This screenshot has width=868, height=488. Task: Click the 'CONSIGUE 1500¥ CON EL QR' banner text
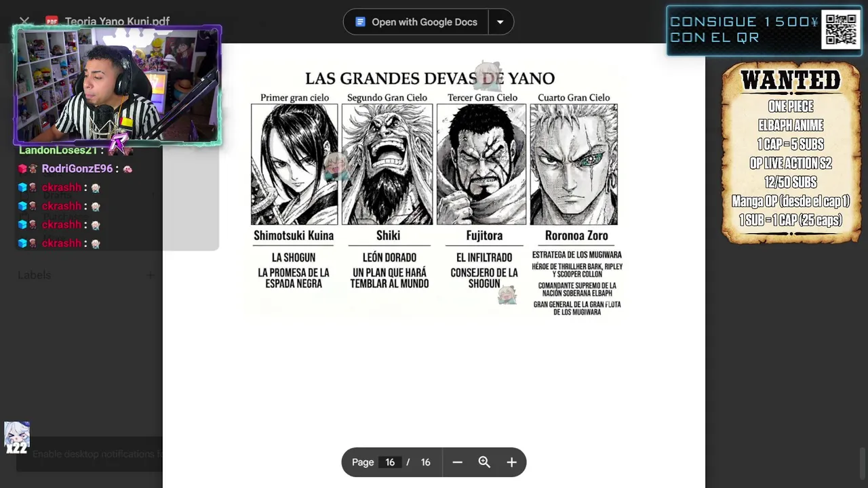(744, 30)
